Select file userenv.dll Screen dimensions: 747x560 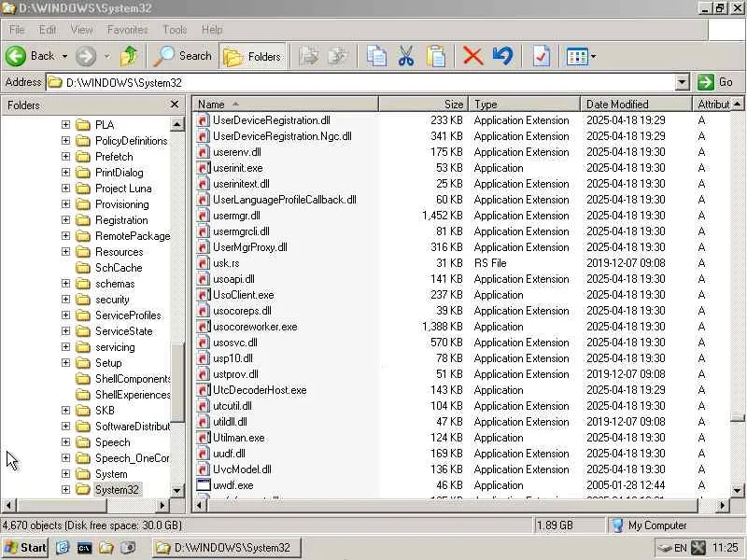(x=237, y=152)
